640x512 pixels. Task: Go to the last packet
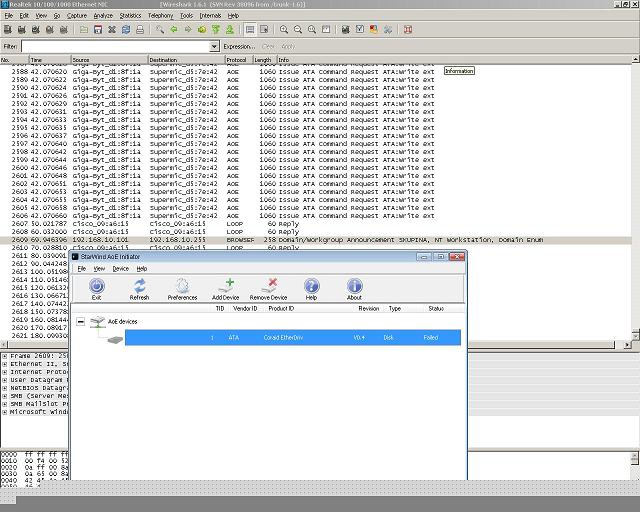click(x=230, y=29)
